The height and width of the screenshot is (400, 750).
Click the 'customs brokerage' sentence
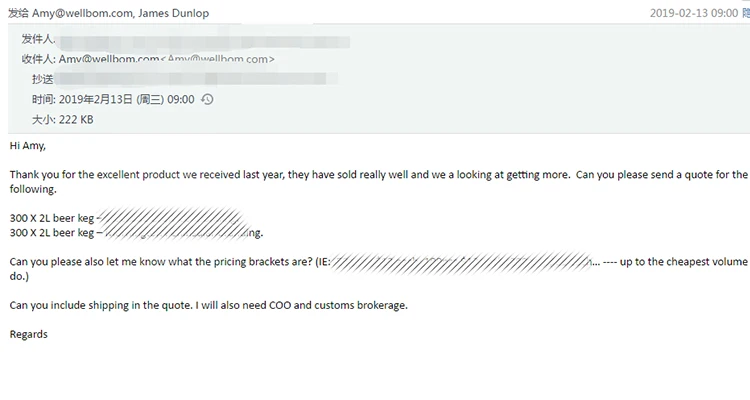tap(209, 305)
